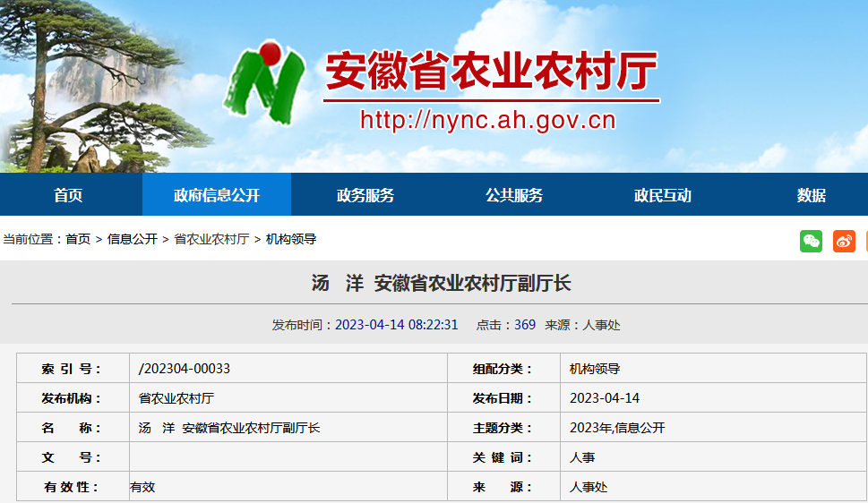The width and height of the screenshot is (868, 503).
Task: Click 机构领导 value in 组配分类 row
Action: [595, 369]
